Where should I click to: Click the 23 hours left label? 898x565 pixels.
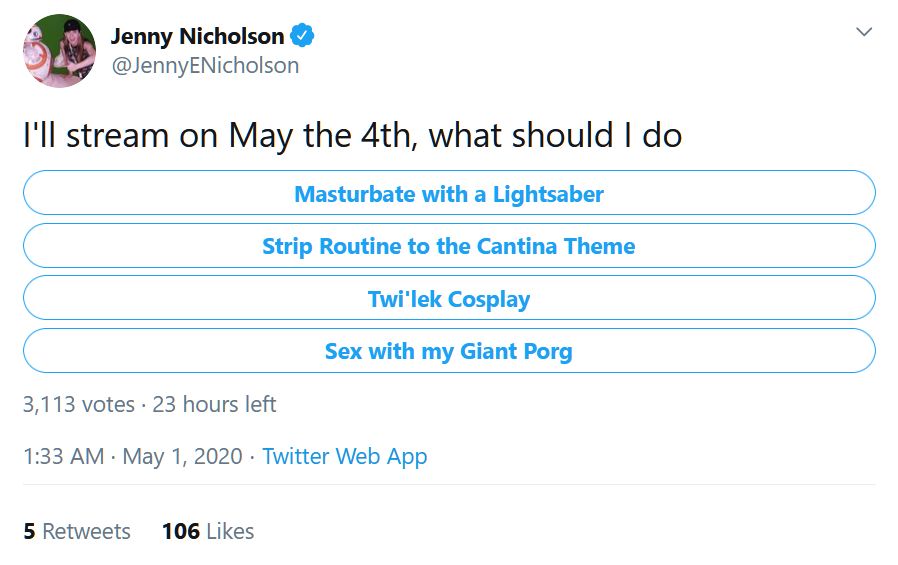214,404
